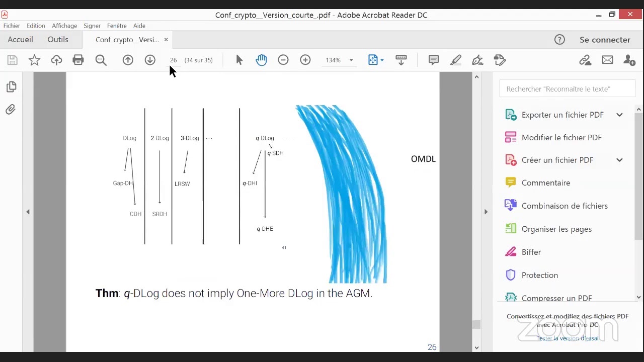Open page thumbnails side panel

[x=11, y=87]
